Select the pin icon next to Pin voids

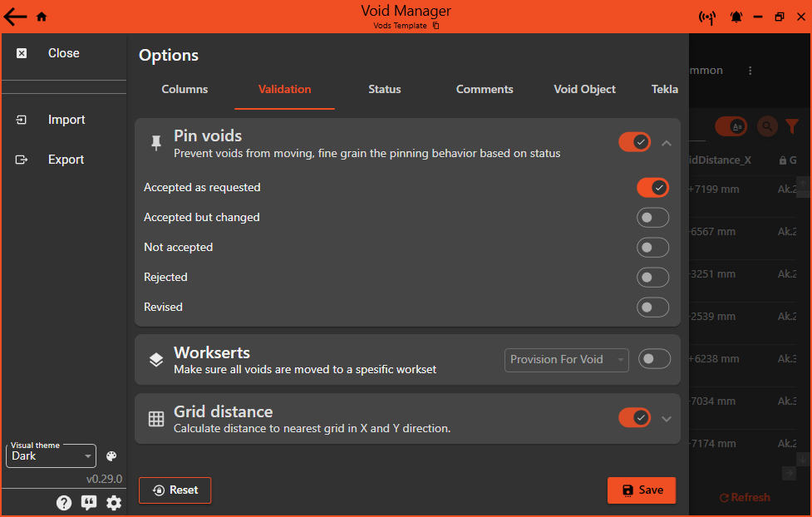pos(155,143)
